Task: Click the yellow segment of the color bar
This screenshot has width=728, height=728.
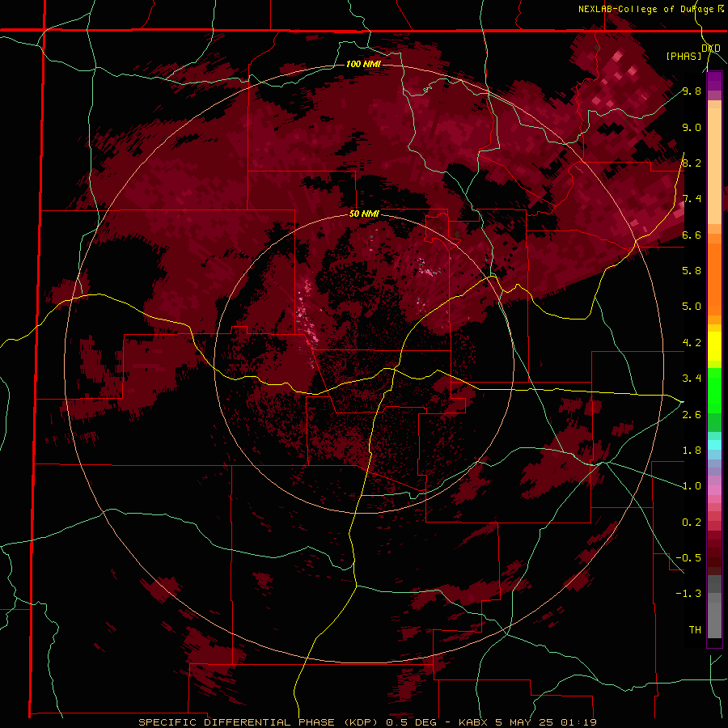Action: coord(714,346)
